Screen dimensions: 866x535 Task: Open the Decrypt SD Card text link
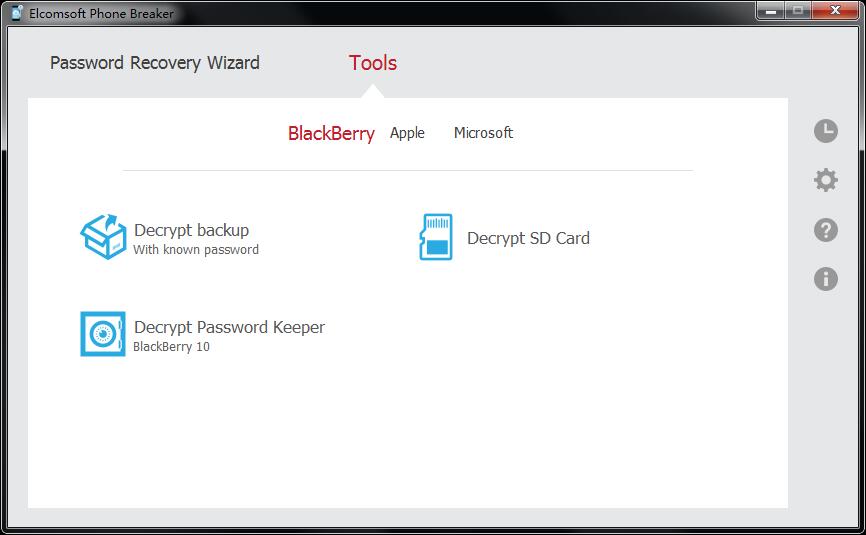pyautogui.click(x=529, y=238)
